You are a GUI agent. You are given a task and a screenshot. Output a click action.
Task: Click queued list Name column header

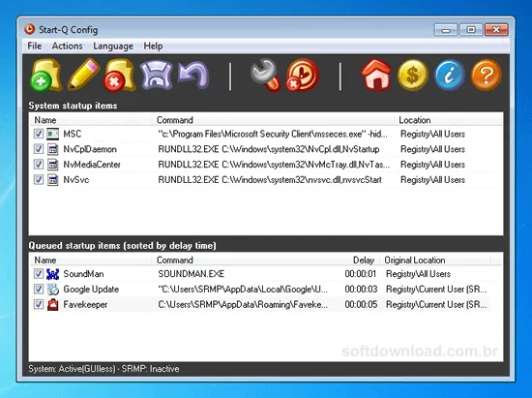(x=91, y=260)
